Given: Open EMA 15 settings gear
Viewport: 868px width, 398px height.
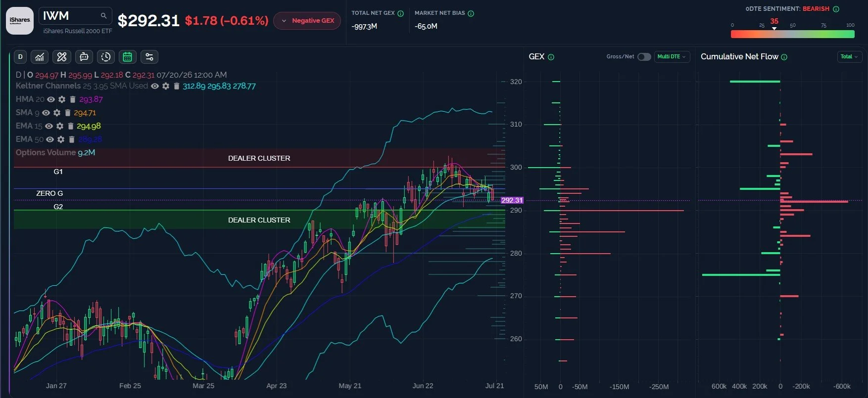Looking at the screenshot, I should 60,126.
